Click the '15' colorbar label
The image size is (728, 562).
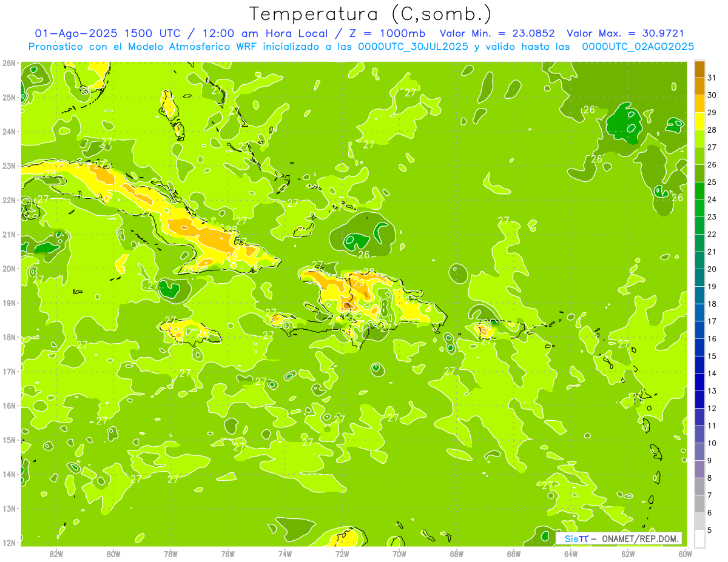point(712,356)
